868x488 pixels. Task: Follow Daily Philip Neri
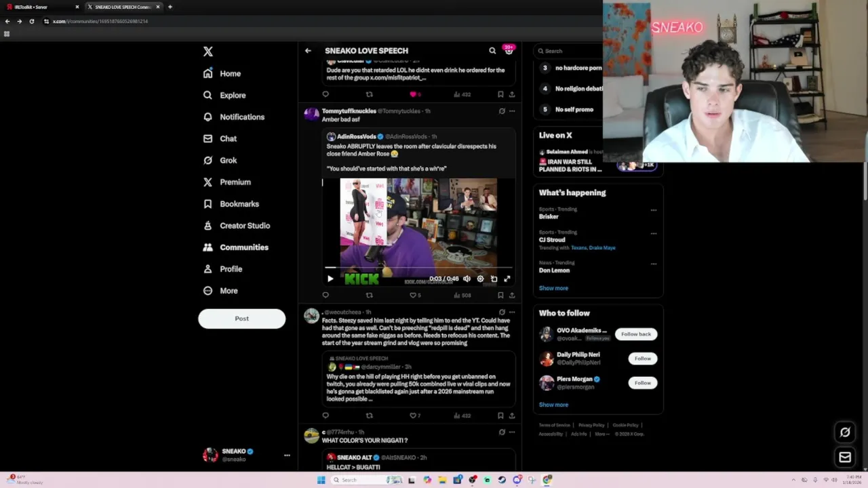pyautogui.click(x=642, y=359)
